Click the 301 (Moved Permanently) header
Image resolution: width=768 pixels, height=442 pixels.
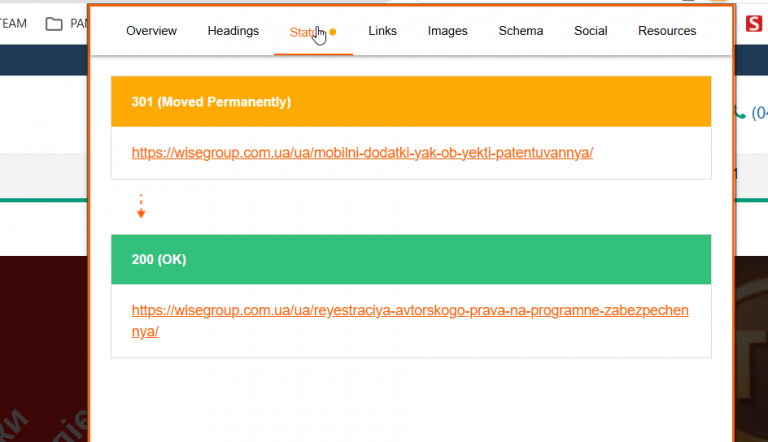[x=411, y=101]
